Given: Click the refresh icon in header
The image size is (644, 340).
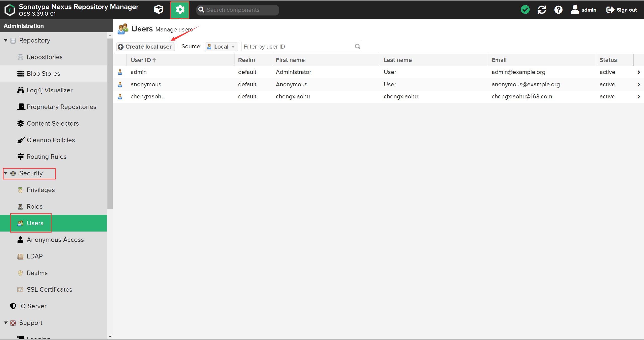Looking at the screenshot, I should pyautogui.click(x=542, y=10).
